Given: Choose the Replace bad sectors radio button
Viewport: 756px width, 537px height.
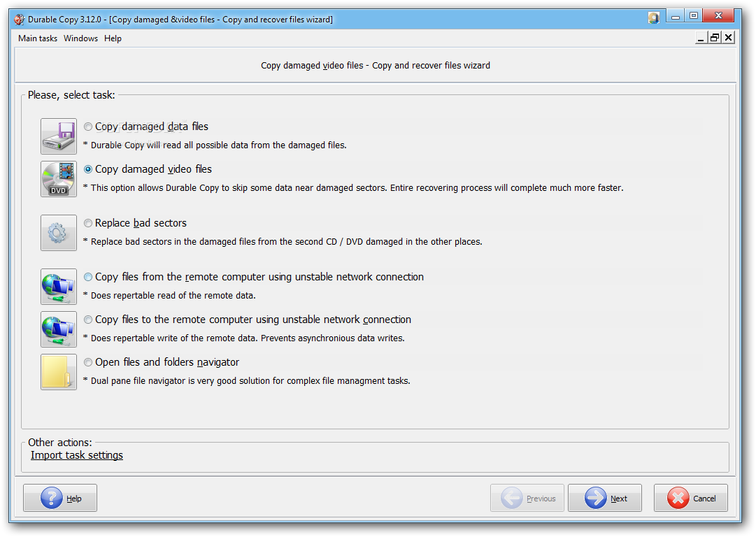Looking at the screenshot, I should (88, 223).
